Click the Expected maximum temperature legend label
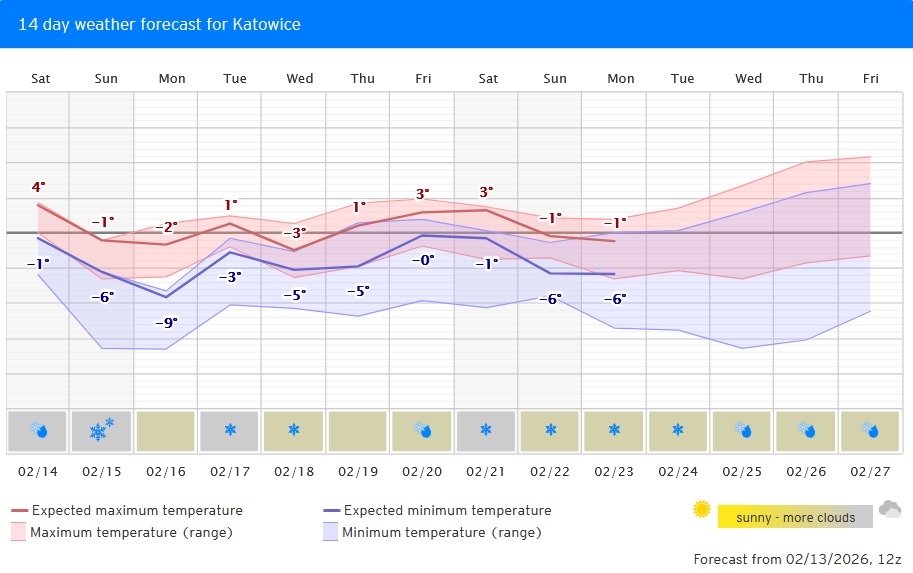Viewport: 913px width, 573px height. tap(137, 511)
